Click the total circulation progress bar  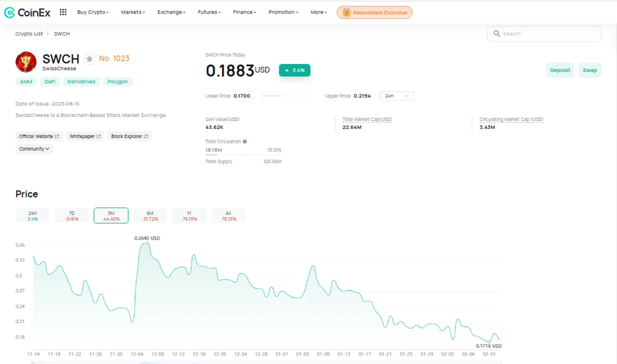tap(243, 155)
